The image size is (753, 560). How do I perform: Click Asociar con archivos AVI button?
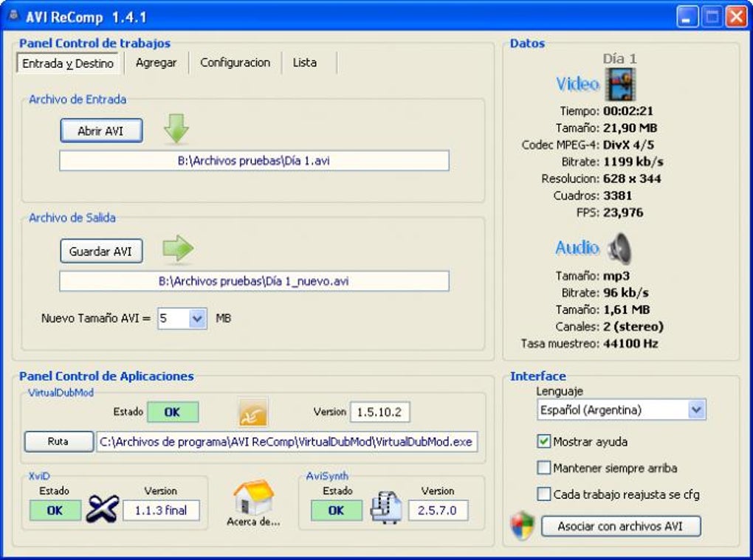click(620, 526)
